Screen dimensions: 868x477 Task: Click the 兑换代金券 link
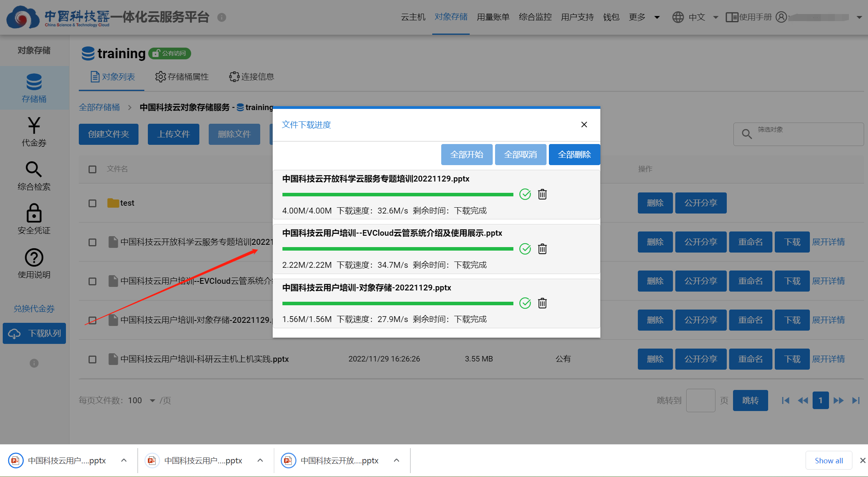(x=34, y=309)
